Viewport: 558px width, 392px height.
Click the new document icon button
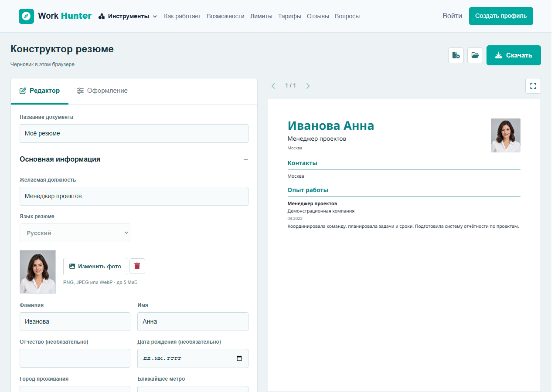click(456, 55)
